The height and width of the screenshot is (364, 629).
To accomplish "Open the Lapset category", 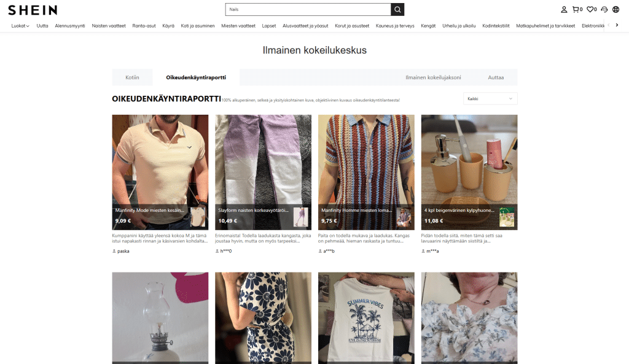I will [x=269, y=26].
